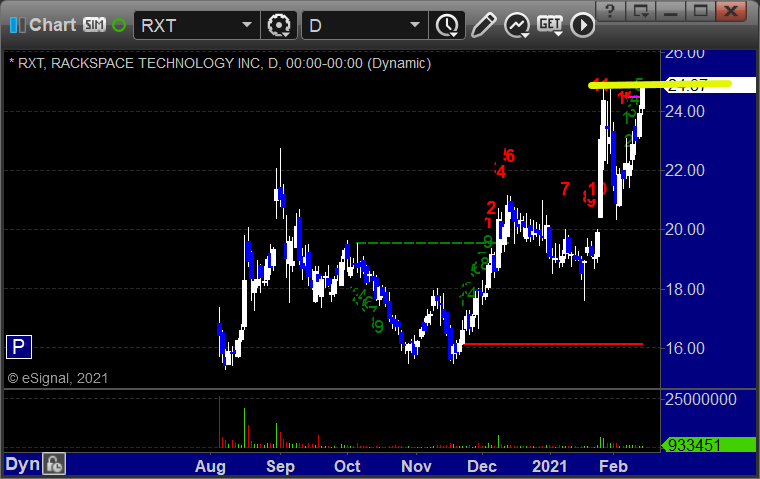Click the question mark help button
Image resolution: width=760 pixels, height=479 pixels.
point(610,11)
